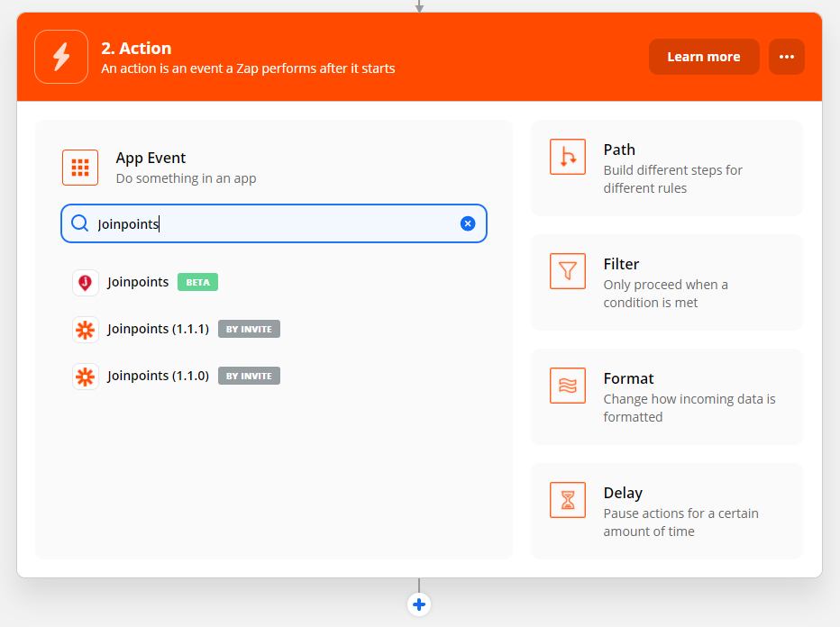Click the Filter funnel icon

[x=567, y=271]
